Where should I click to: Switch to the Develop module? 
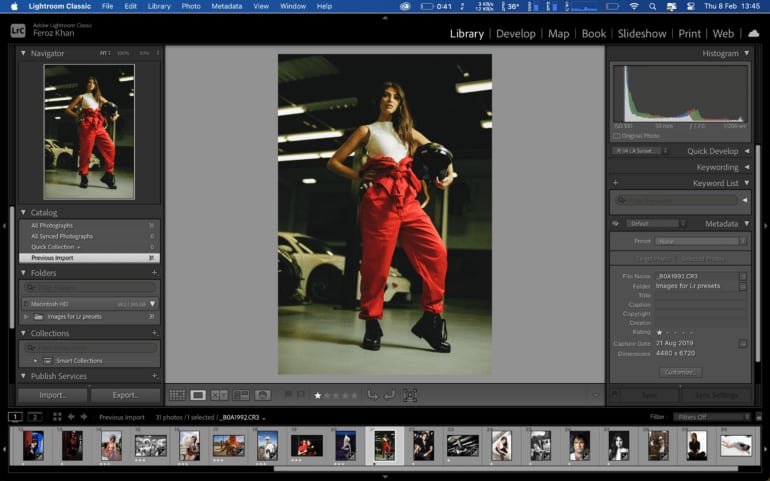(515, 33)
